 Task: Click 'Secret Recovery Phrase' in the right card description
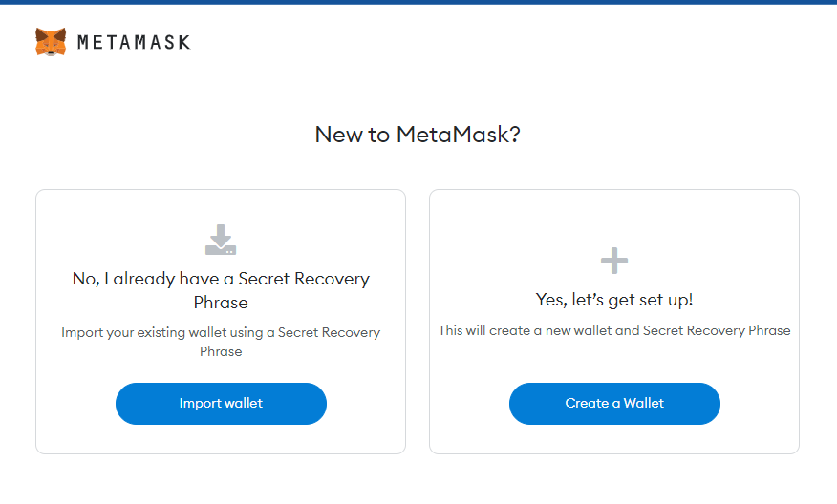coord(717,330)
